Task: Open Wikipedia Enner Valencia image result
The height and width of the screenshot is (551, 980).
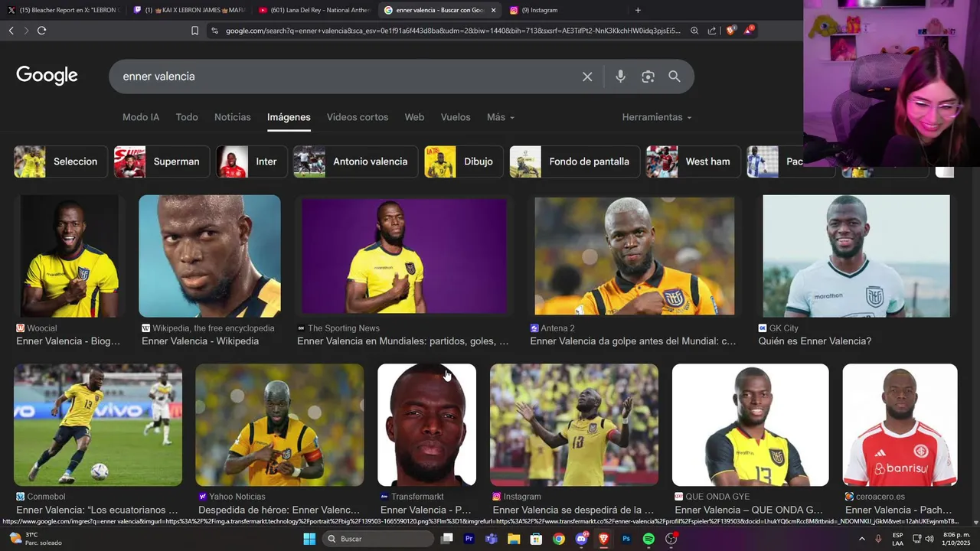Action: coord(210,256)
